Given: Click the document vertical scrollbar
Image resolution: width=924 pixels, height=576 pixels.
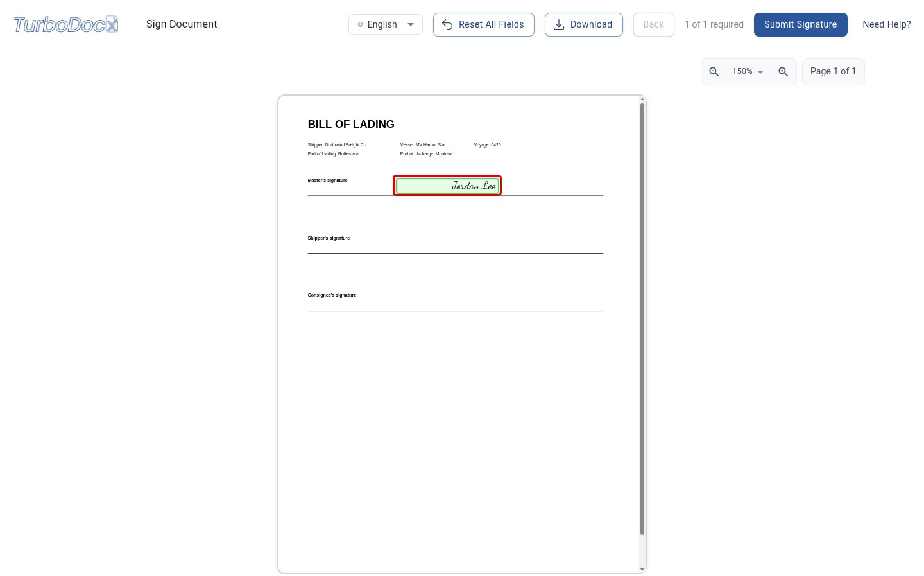Looking at the screenshot, I should pyautogui.click(x=642, y=319).
